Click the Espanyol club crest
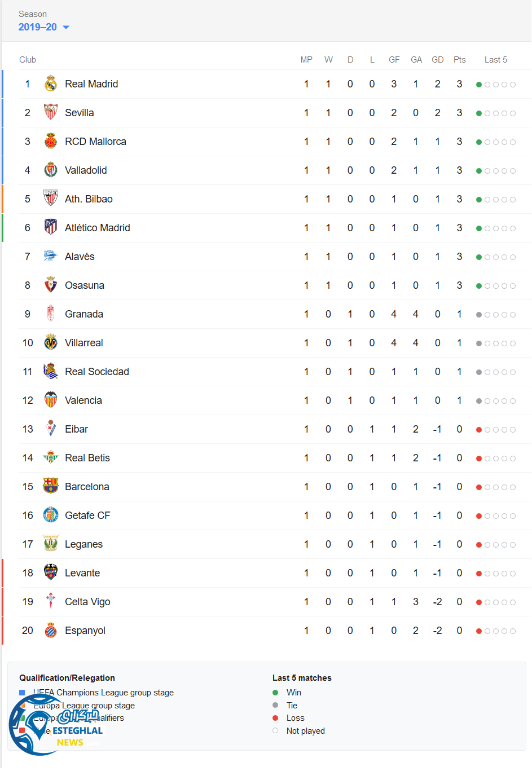Viewport: 532px width, 771px height. click(51, 631)
